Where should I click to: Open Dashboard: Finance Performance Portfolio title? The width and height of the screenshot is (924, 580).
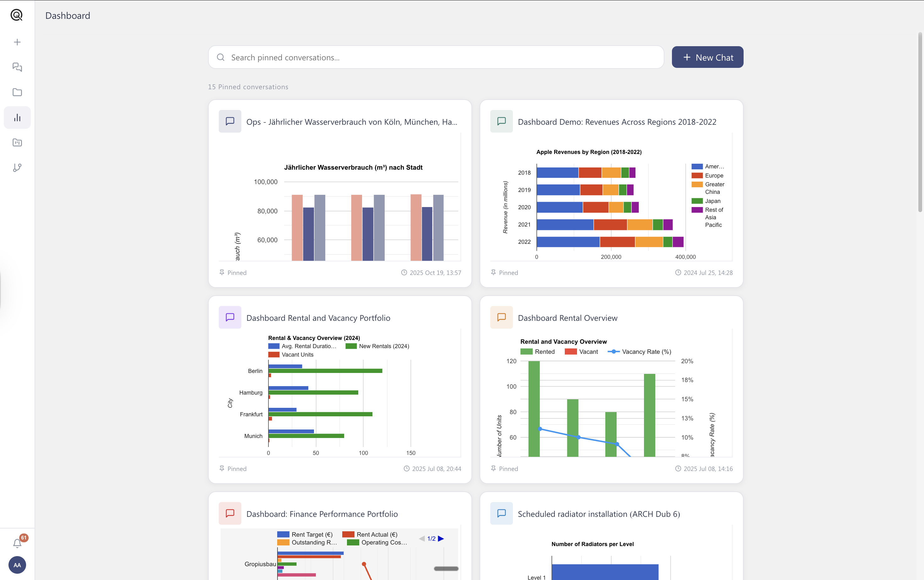tap(322, 514)
